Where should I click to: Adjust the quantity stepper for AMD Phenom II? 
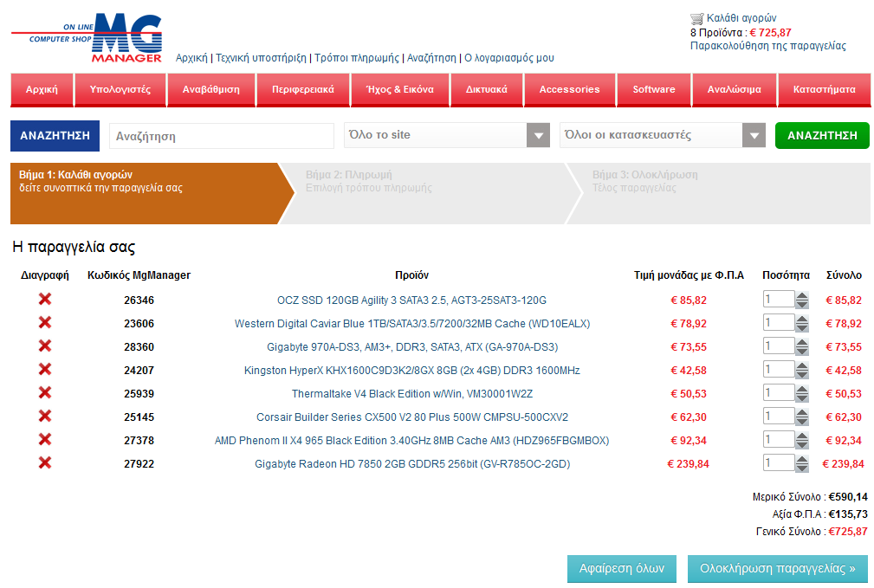coord(802,440)
